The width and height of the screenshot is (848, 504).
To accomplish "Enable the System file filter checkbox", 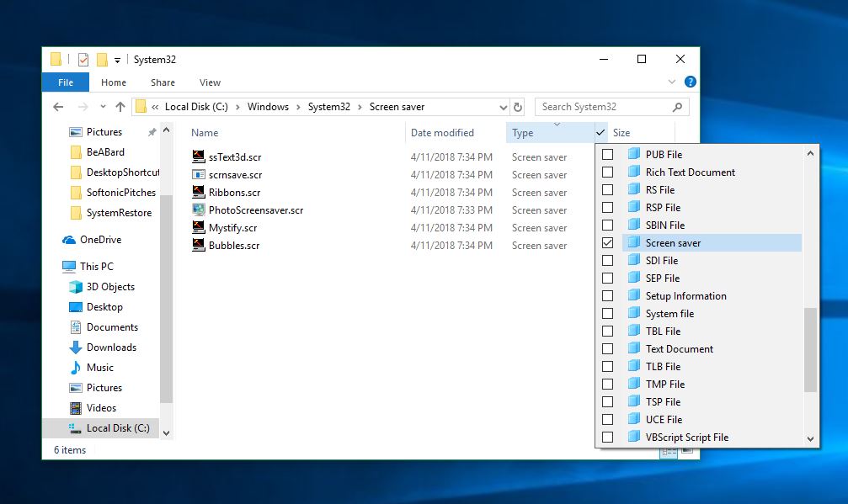I will (x=607, y=314).
